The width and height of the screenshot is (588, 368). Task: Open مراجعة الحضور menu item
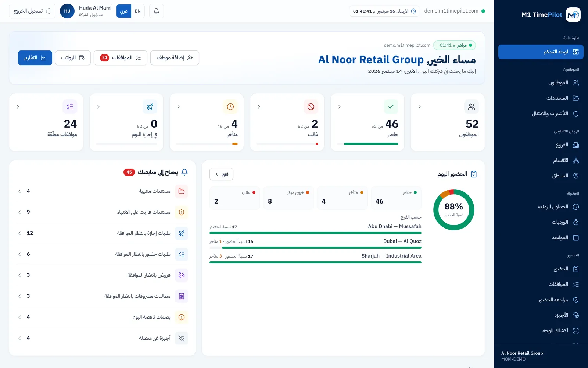[x=541, y=300]
